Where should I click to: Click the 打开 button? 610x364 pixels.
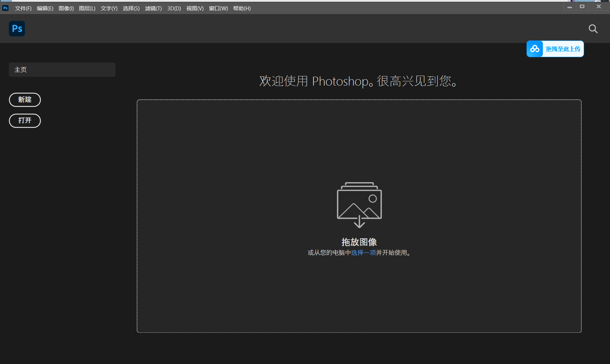(x=25, y=121)
